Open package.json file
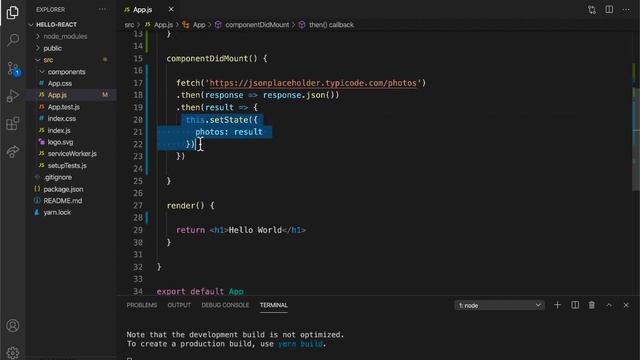This screenshot has height=360, width=640. click(x=63, y=189)
